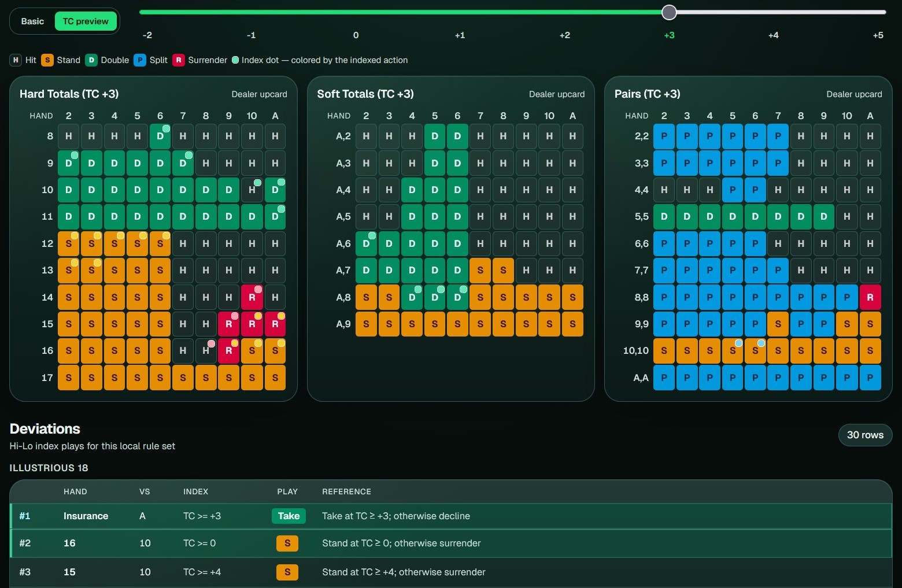
Task: Select pair 10,10 vs dealer 5 stand cell
Action: point(733,350)
